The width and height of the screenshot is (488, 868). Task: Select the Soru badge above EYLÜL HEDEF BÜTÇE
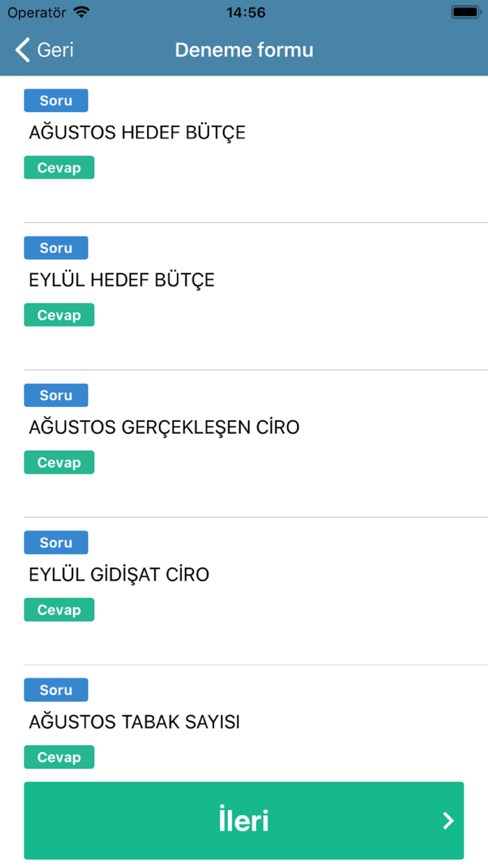pos(56,248)
